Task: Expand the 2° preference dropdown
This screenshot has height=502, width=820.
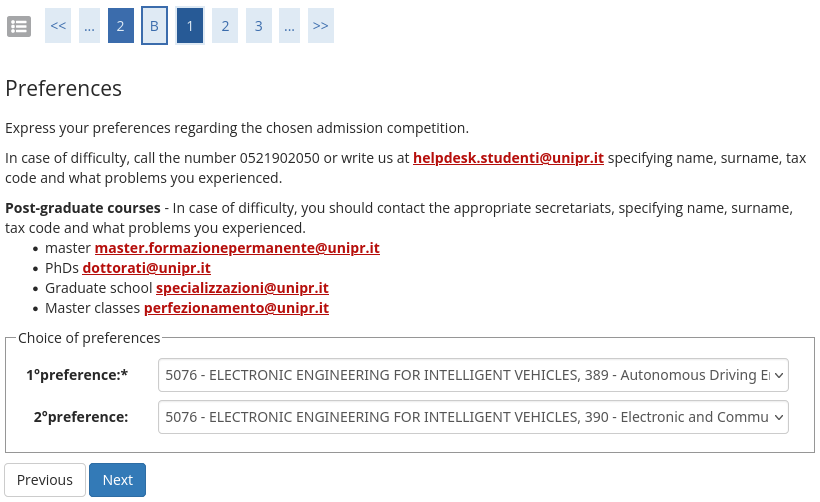Action: [473, 417]
